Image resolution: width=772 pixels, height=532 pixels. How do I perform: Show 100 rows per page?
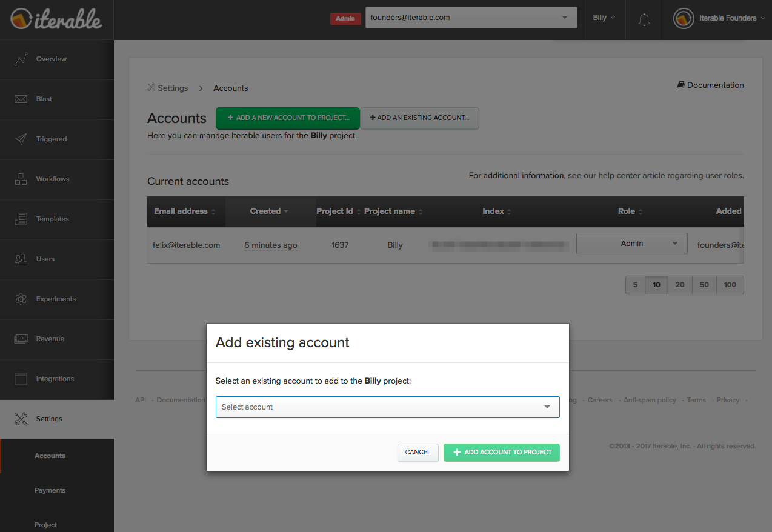tap(730, 285)
